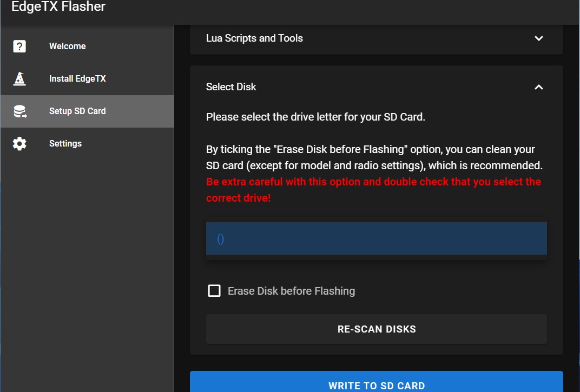Click the Install EdgeTX wizard hat icon
Viewport: 580px width, 392px height.
tap(19, 79)
